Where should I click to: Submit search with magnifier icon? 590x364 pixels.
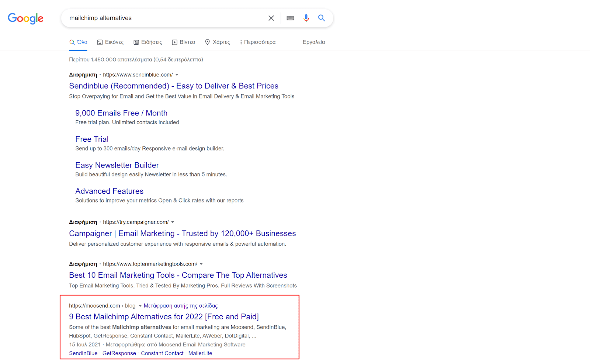tap(322, 18)
